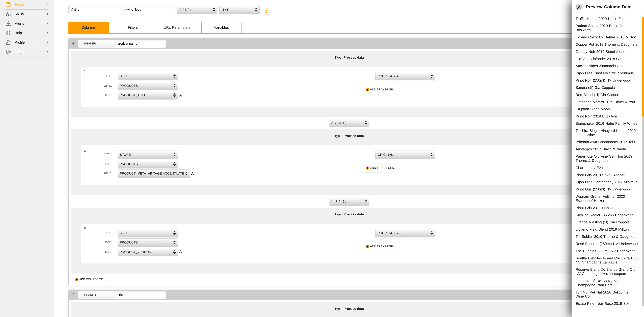This screenshot has height=317, width=644.
Task: Click reorder handle of PRODUCT_META_VINTAGE composite
Action: (85, 150)
